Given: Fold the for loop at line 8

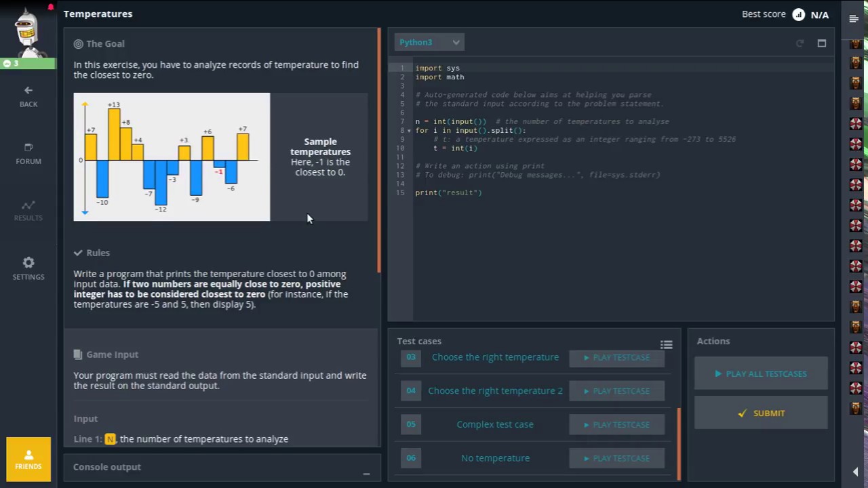Looking at the screenshot, I should tap(409, 131).
